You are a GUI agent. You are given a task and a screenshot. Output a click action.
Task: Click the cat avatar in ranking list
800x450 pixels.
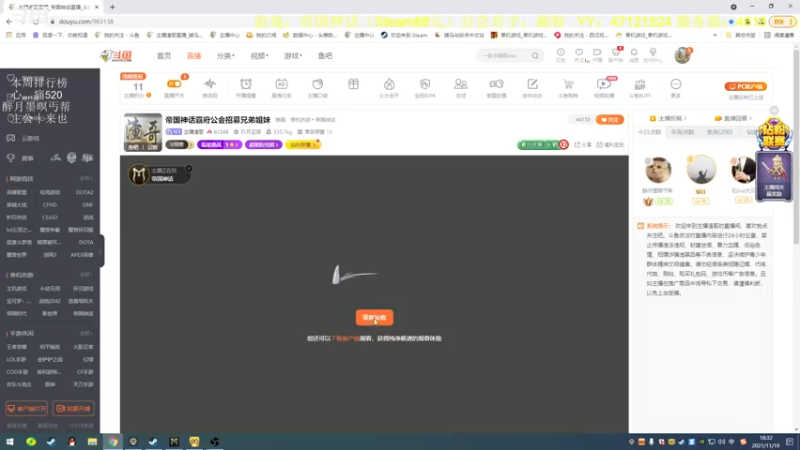(x=658, y=170)
